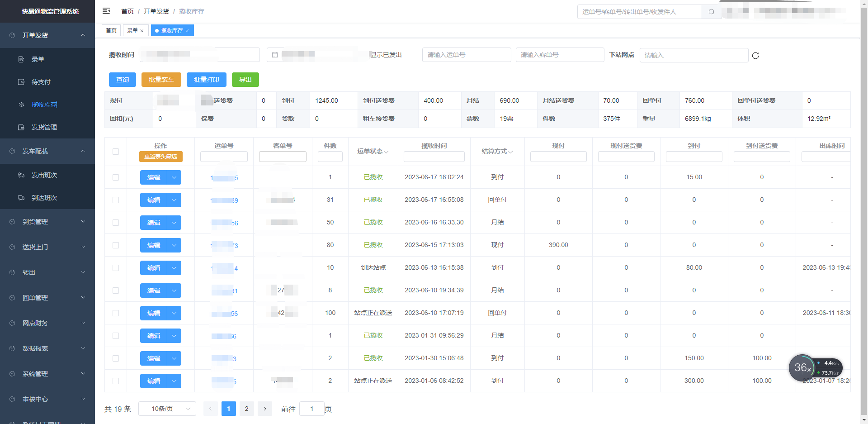Screen dimensions: 868x424
Task: Click the 批量打印 button
Action: (x=207, y=80)
